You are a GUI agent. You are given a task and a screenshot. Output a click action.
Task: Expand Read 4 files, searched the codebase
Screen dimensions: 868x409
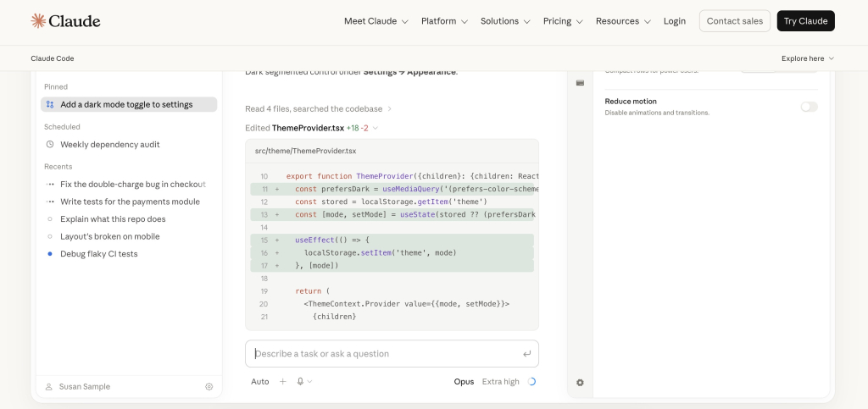coord(319,109)
